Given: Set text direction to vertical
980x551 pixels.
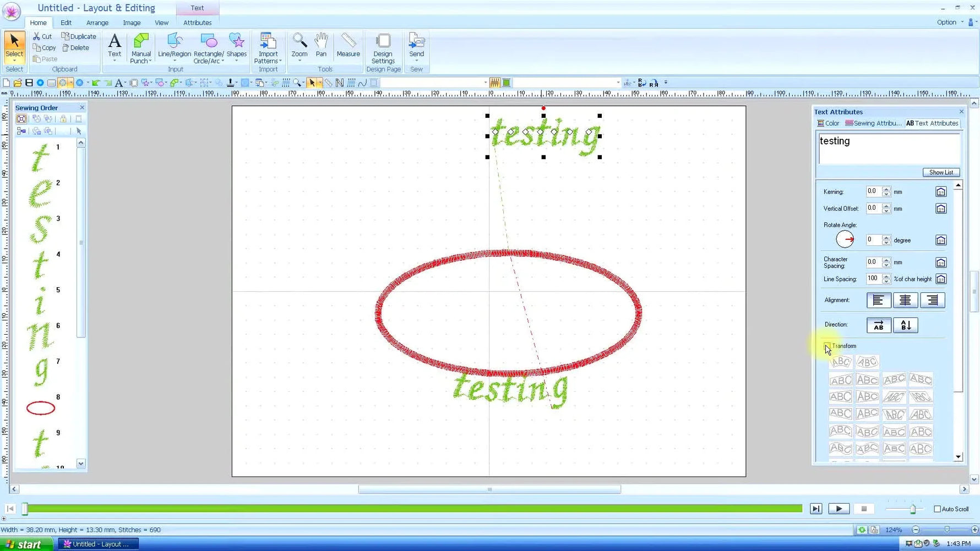Looking at the screenshot, I should point(906,325).
